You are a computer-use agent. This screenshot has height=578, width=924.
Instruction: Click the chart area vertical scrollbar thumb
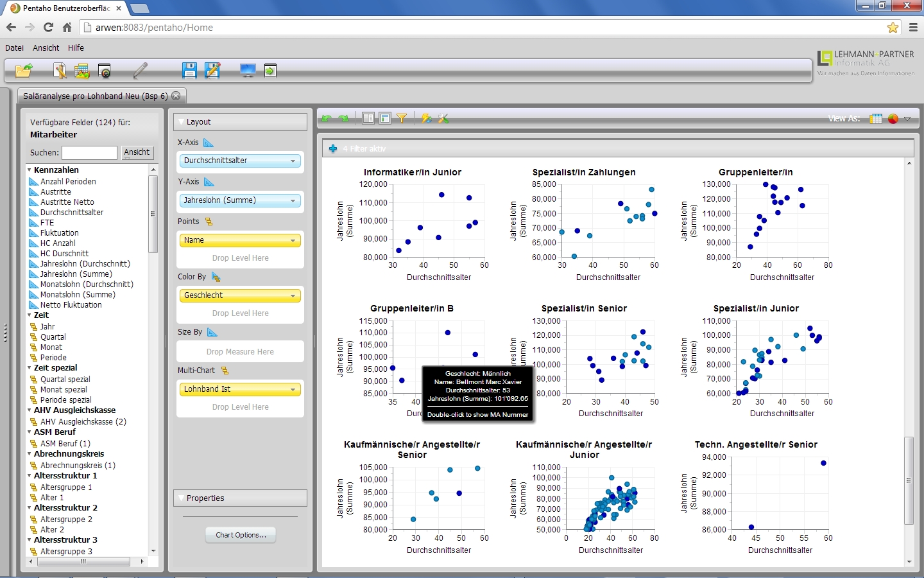(909, 480)
